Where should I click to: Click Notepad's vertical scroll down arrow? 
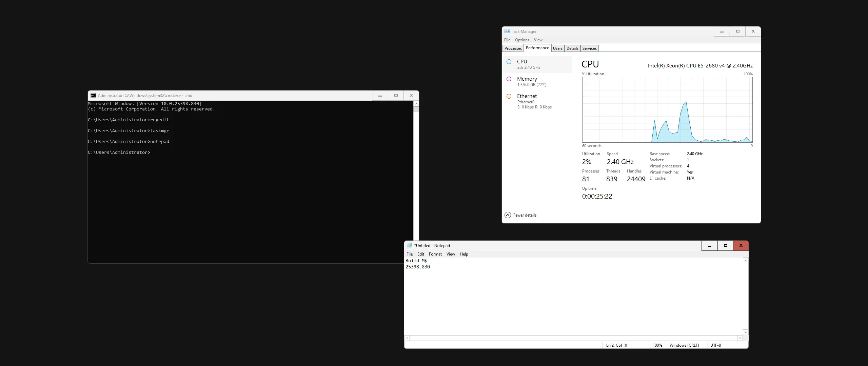(746, 332)
